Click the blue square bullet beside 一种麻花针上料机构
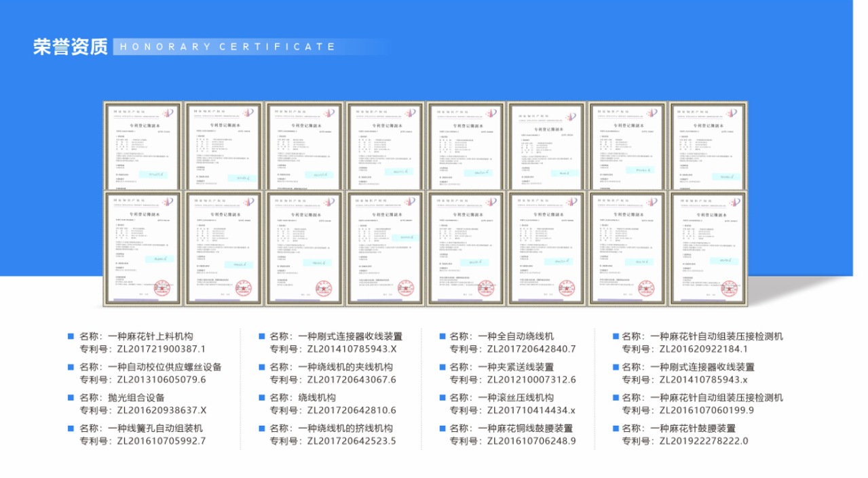 pyautogui.click(x=69, y=336)
